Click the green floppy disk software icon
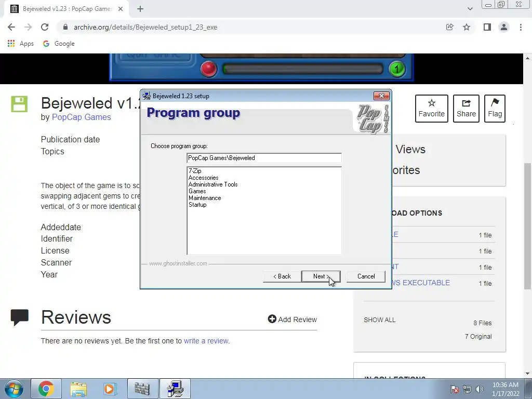 click(19, 104)
